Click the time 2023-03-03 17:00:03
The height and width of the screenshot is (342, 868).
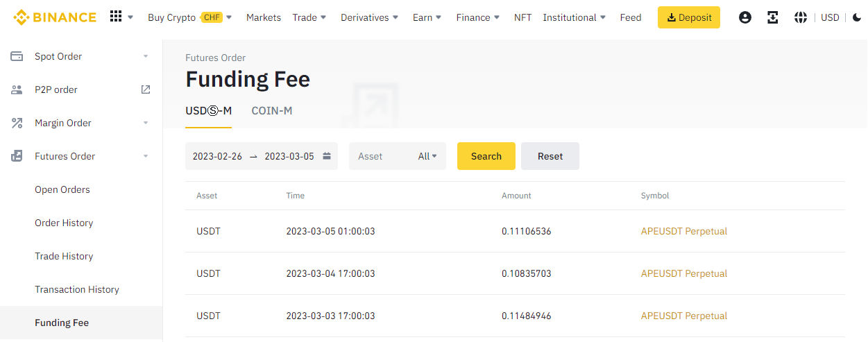pos(330,316)
